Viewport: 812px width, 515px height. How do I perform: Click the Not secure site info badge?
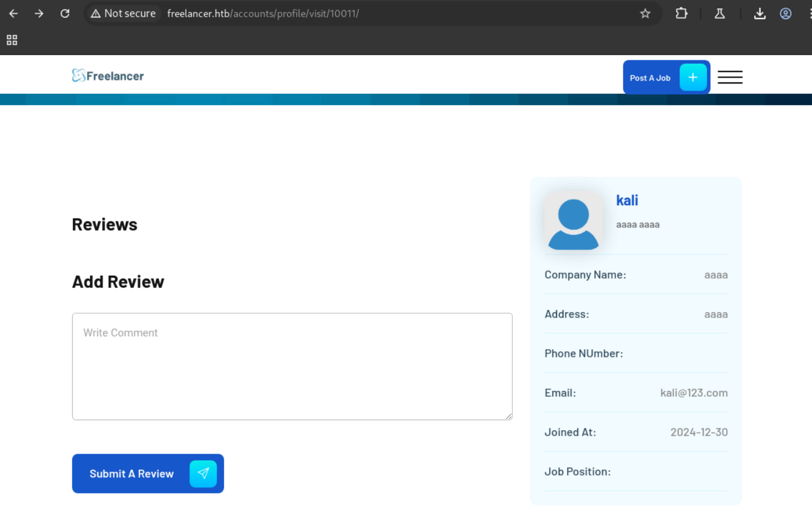tap(124, 13)
